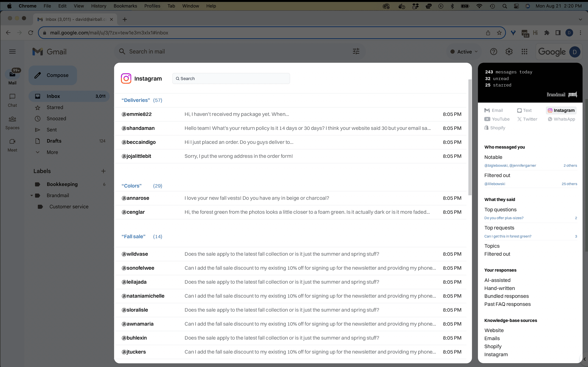Toggle the Filtered out section visibility
The image size is (588, 367).
point(497,175)
